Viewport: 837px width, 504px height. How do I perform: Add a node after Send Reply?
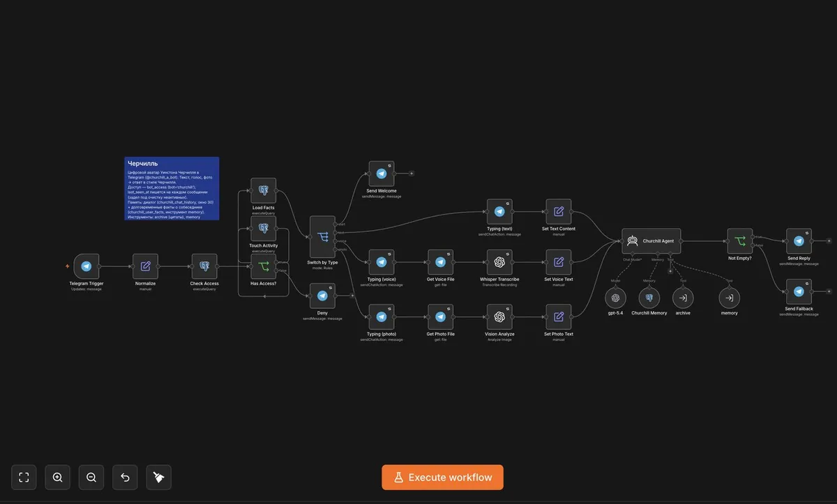click(829, 240)
